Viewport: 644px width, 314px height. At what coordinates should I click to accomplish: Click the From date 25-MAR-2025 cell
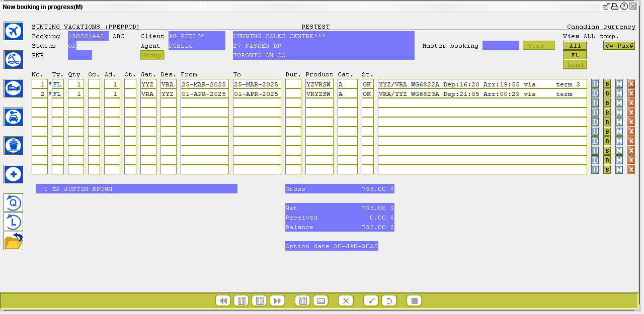(x=205, y=84)
